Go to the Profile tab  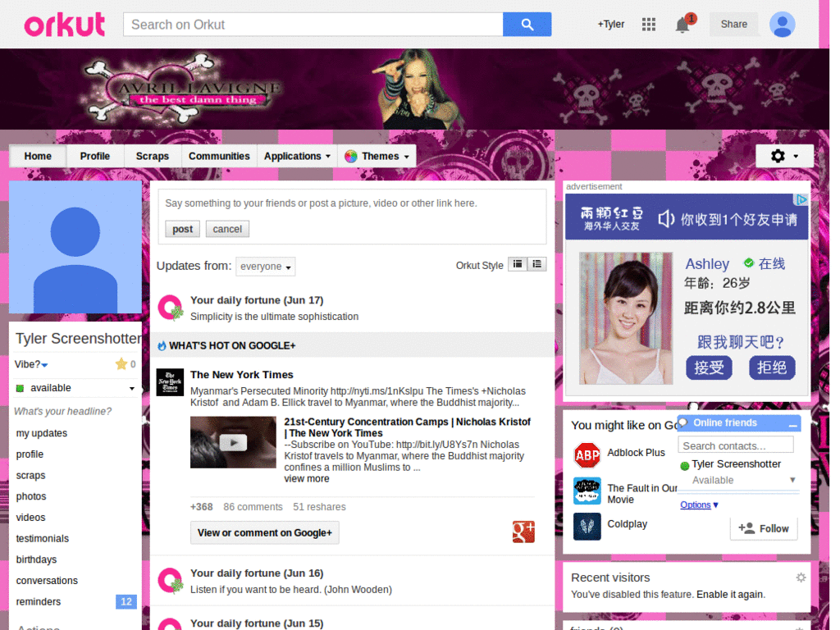click(x=95, y=157)
